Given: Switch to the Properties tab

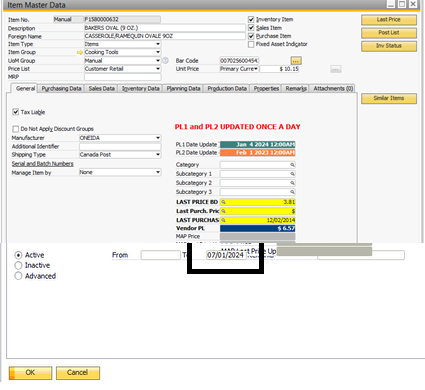Looking at the screenshot, I should click(x=266, y=89).
